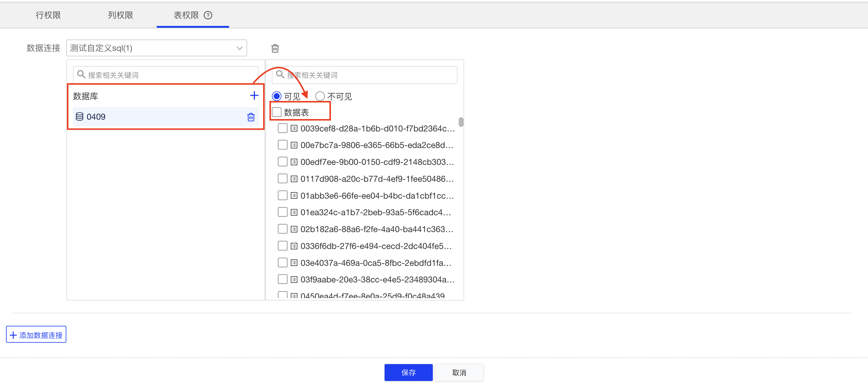Click the 取消 button
This screenshot has height=387, width=868.
459,372
